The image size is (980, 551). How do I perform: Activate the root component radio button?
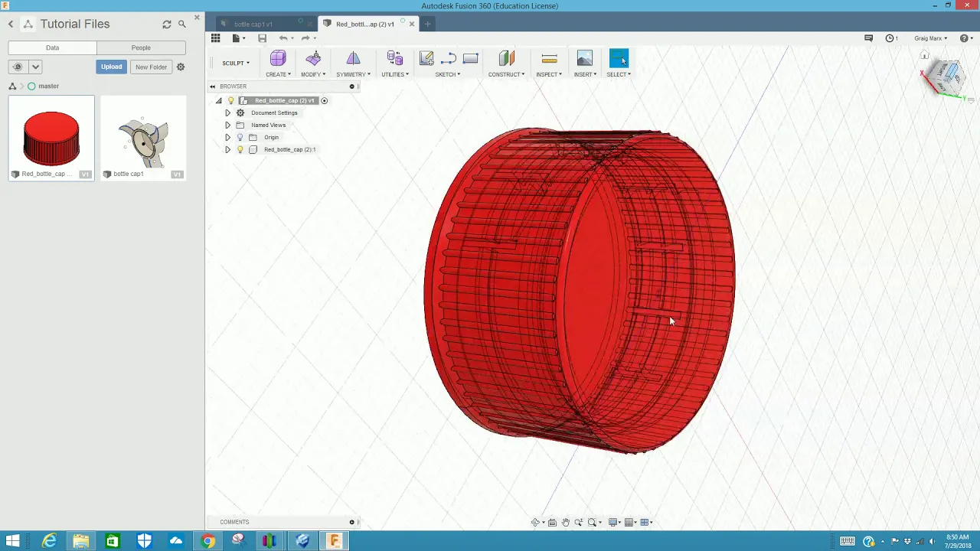(x=324, y=101)
